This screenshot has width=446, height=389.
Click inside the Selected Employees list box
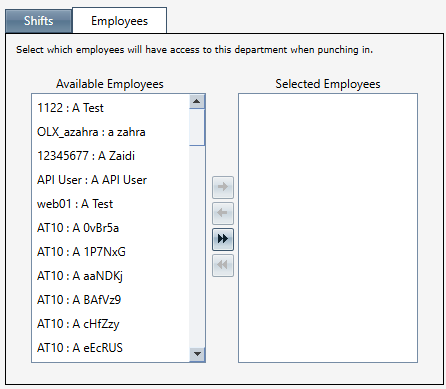click(328, 228)
